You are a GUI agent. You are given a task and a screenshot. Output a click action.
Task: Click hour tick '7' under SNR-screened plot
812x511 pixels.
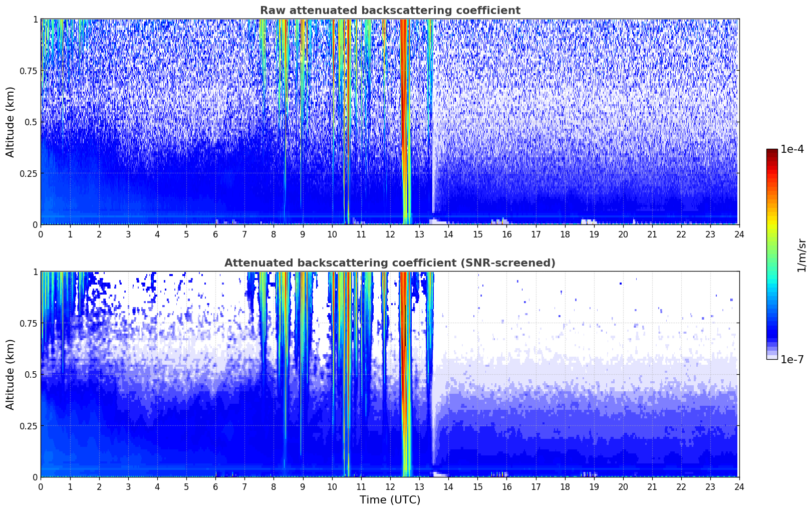point(244,486)
